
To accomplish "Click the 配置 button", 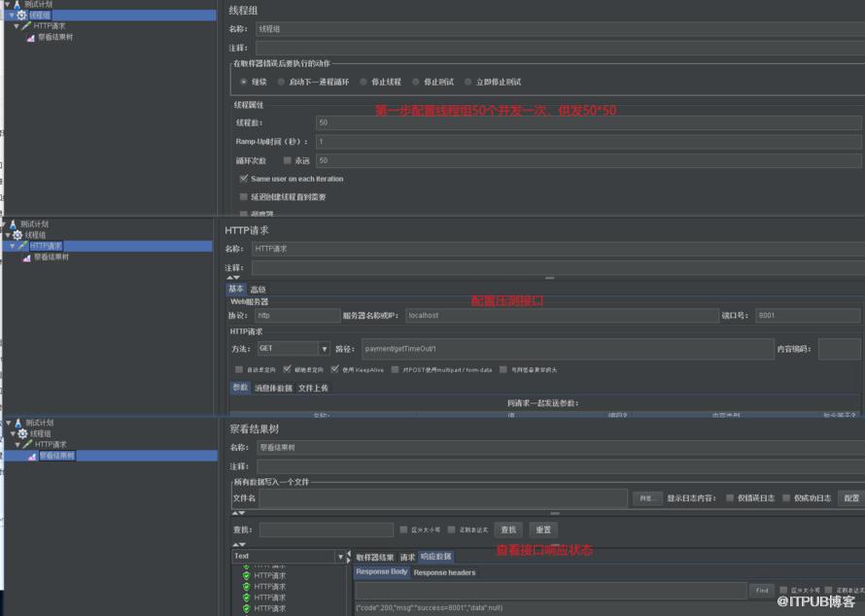I will (x=851, y=498).
